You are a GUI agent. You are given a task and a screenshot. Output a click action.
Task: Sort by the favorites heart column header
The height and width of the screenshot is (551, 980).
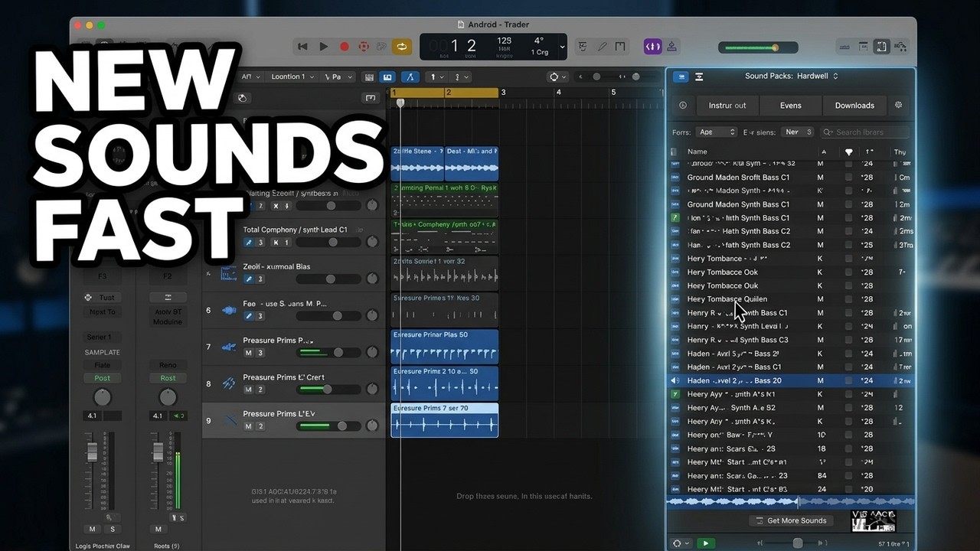[848, 152]
